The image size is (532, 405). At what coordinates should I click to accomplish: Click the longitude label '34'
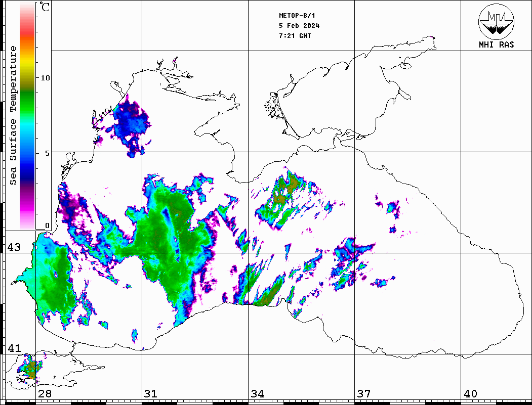click(257, 394)
